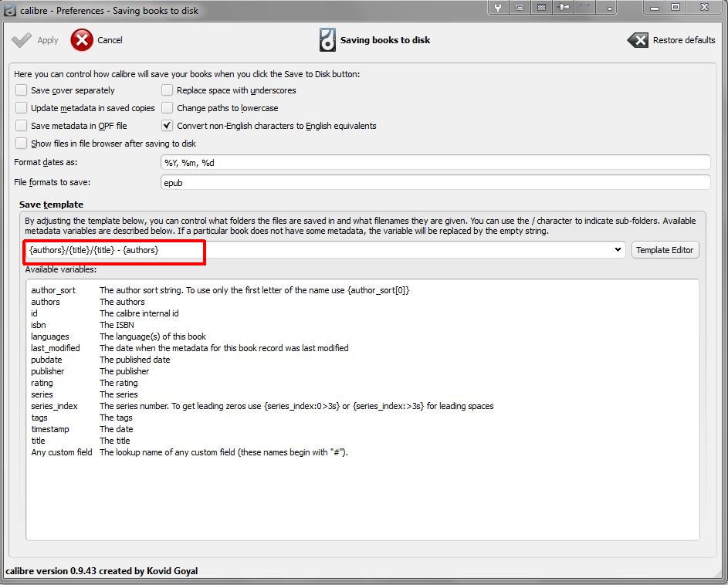Open the Template Editor

[x=665, y=250]
